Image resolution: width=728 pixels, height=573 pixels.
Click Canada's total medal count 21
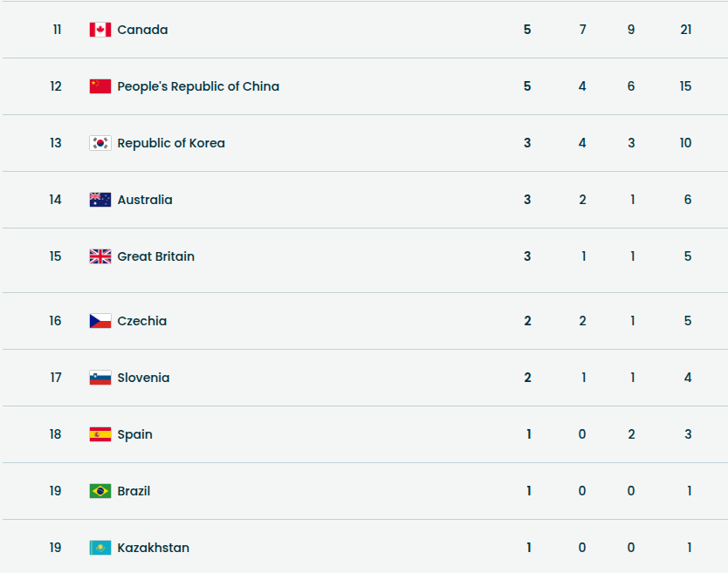pos(686,30)
